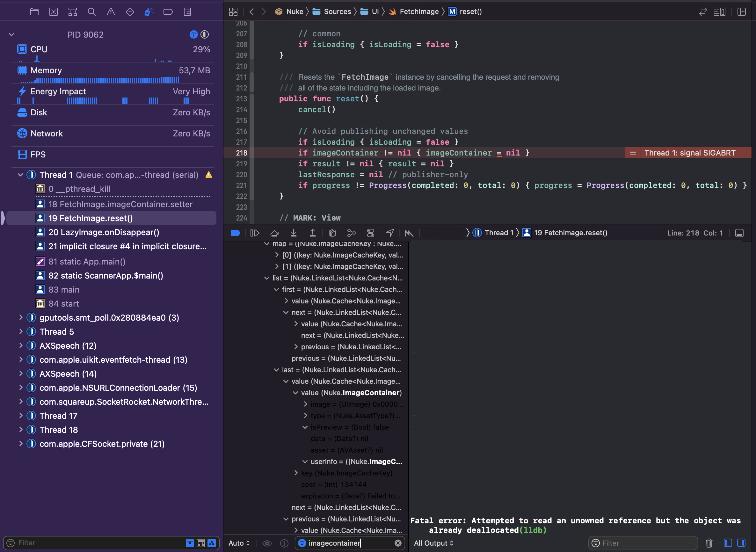This screenshot has width=756, height=552.
Task: Expand Thread 5 in the debug navigator
Action: [21, 331]
